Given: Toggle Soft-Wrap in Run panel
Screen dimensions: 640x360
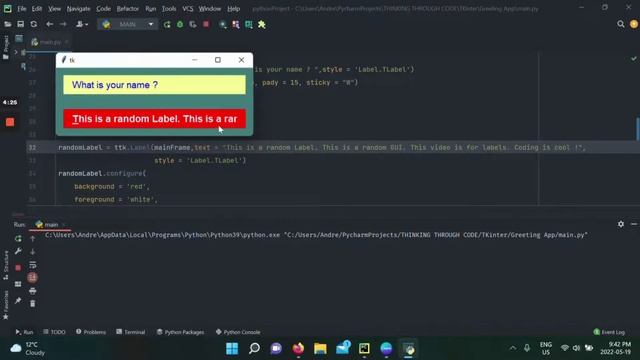Looking at the screenshot, I should point(33,265).
